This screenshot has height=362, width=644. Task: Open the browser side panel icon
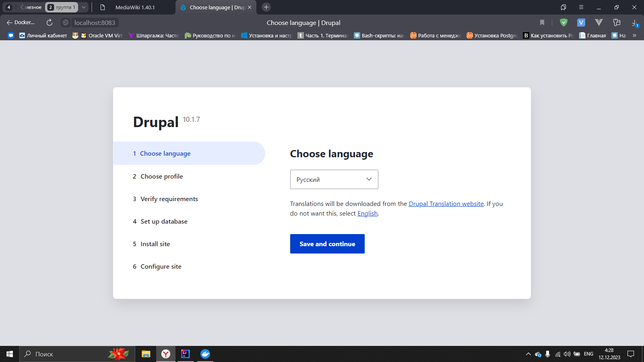pos(563,7)
